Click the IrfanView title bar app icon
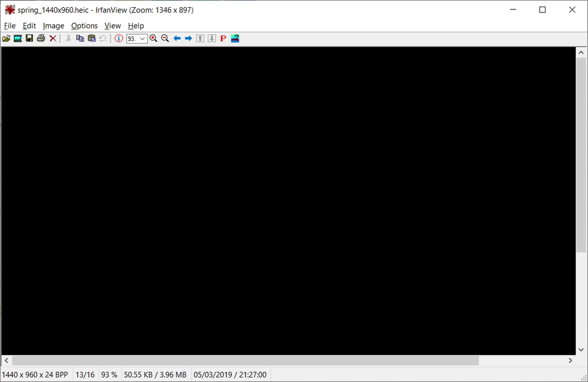Viewport: 588px width, 382px height. click(x=10, y=10)
